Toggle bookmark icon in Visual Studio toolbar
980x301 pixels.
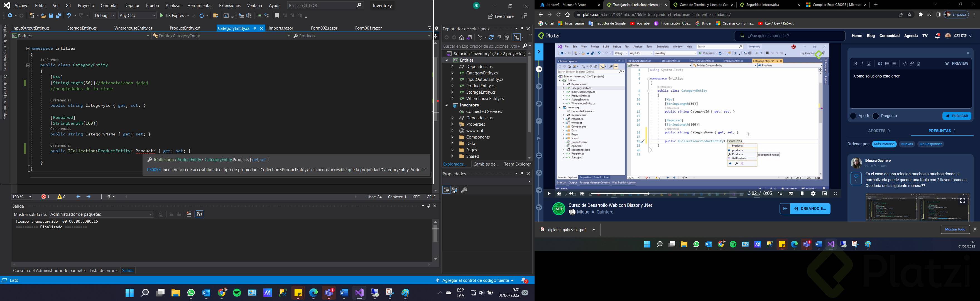click(277, 16)
